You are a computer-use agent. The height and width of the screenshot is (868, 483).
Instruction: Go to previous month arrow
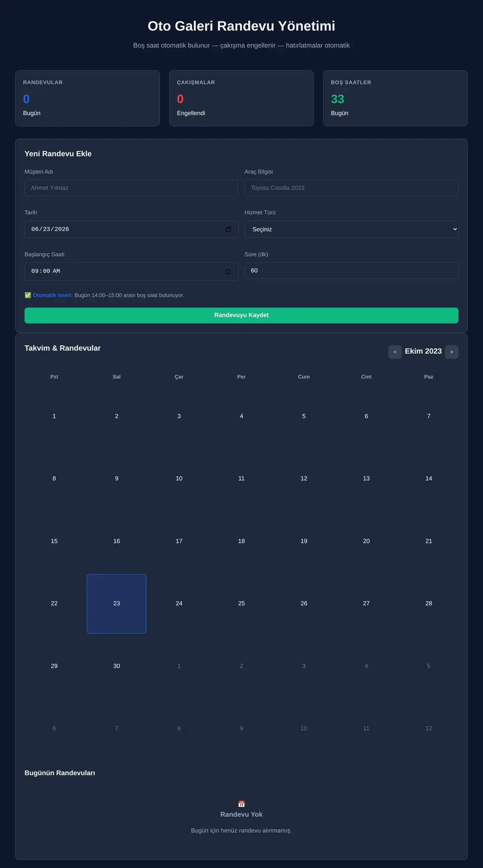[x=395, y=352]
